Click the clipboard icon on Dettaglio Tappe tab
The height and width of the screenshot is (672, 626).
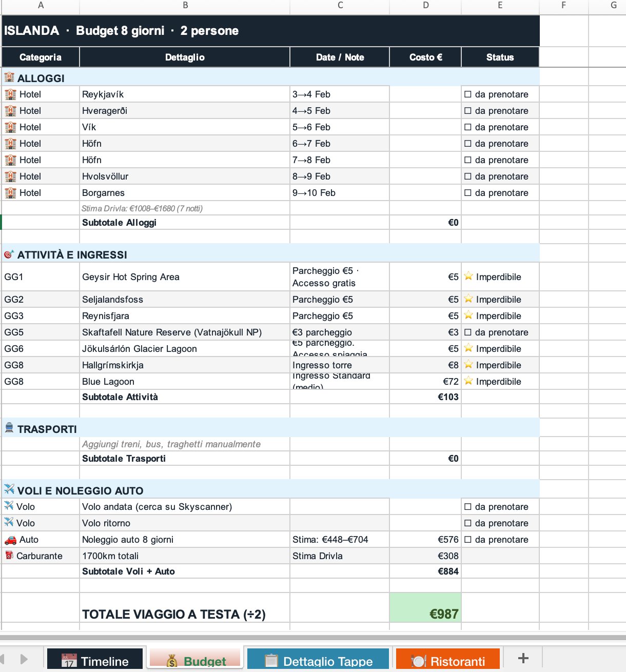[270, 661]
